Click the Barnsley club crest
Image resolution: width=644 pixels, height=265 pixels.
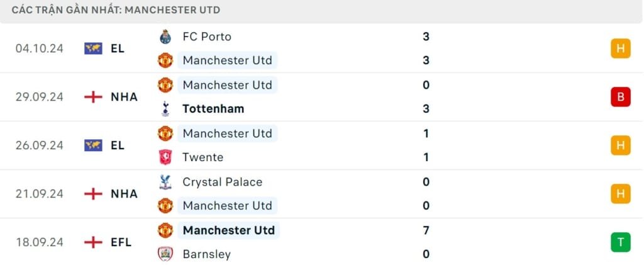tap(165, 254)
